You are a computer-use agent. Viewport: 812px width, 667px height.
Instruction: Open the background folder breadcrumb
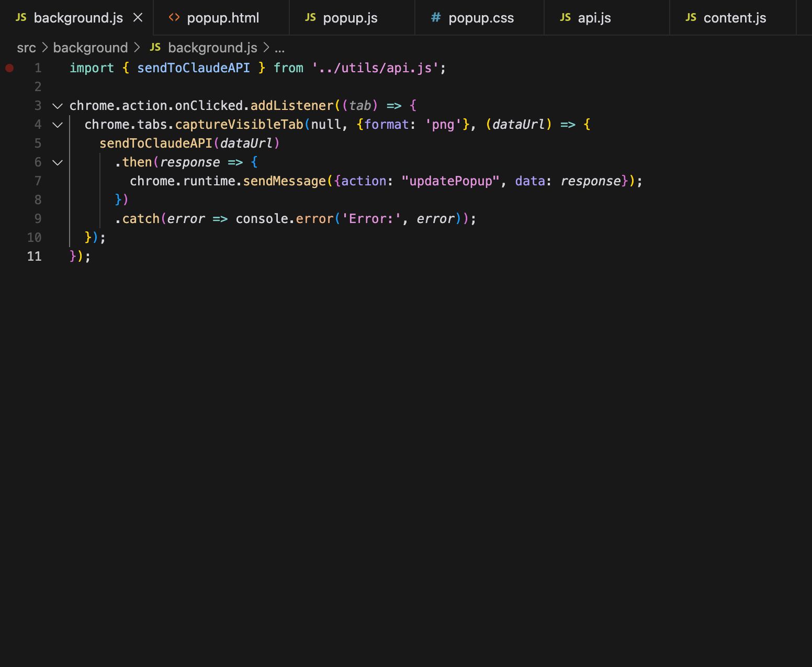pos(91,48)
